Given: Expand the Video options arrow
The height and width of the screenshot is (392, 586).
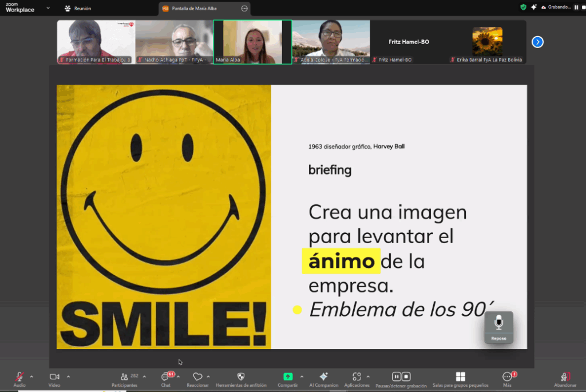Looking at the screenshot, I should (x=69, y=377).
